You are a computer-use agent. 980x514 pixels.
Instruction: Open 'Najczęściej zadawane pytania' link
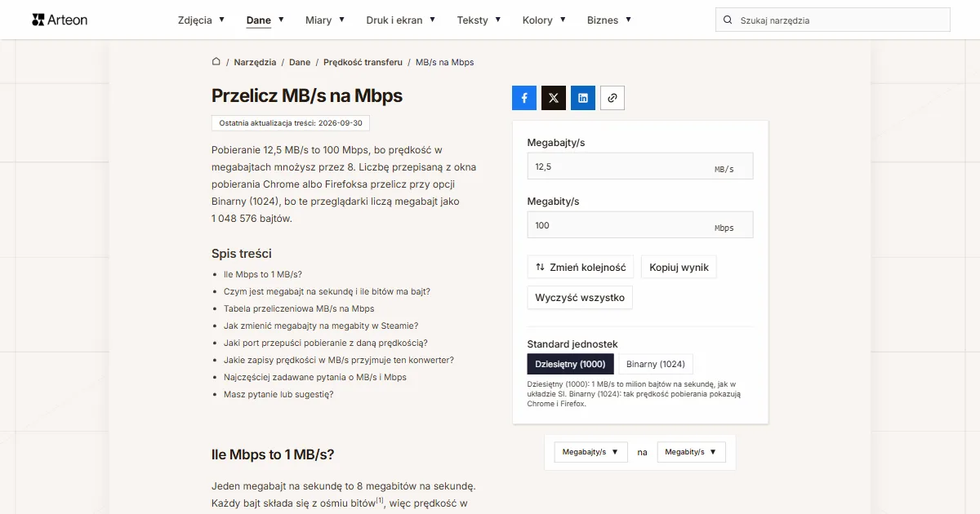tap(315, 377)
